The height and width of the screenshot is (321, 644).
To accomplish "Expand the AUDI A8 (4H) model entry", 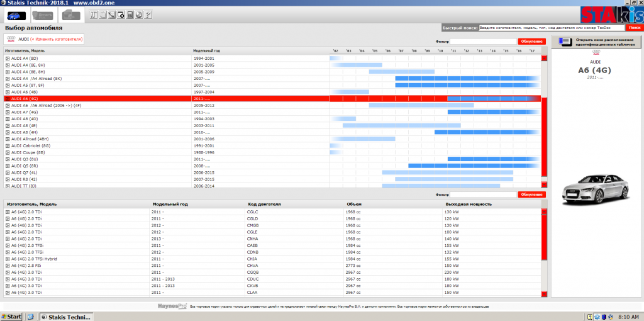I will (8, 132).
